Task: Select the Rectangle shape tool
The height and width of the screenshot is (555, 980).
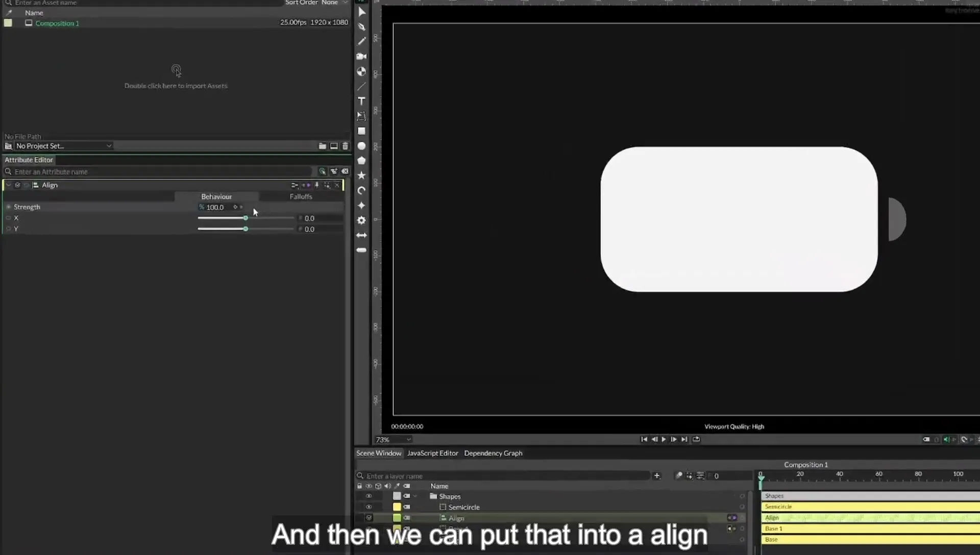Action: click(x=362, y=131)
